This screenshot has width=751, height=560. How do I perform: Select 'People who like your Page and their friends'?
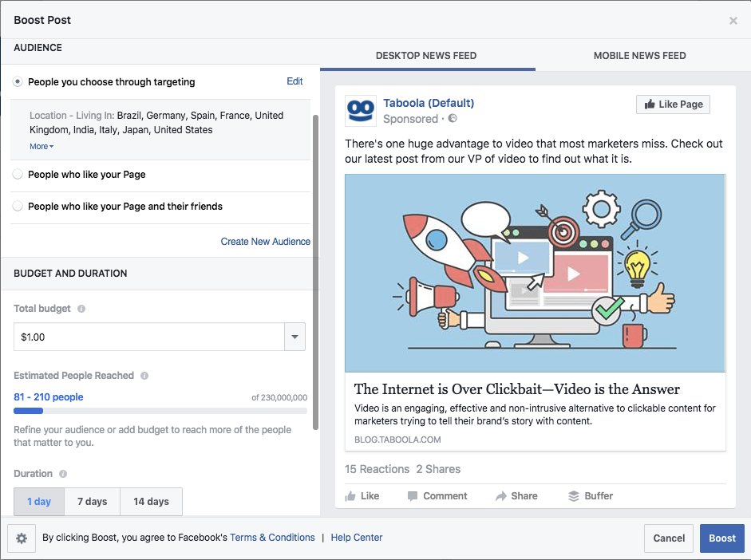point(18,207)
